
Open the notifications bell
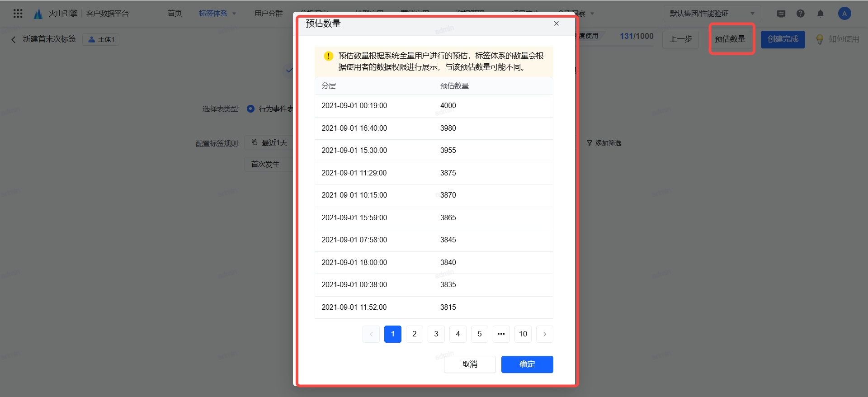821,14
